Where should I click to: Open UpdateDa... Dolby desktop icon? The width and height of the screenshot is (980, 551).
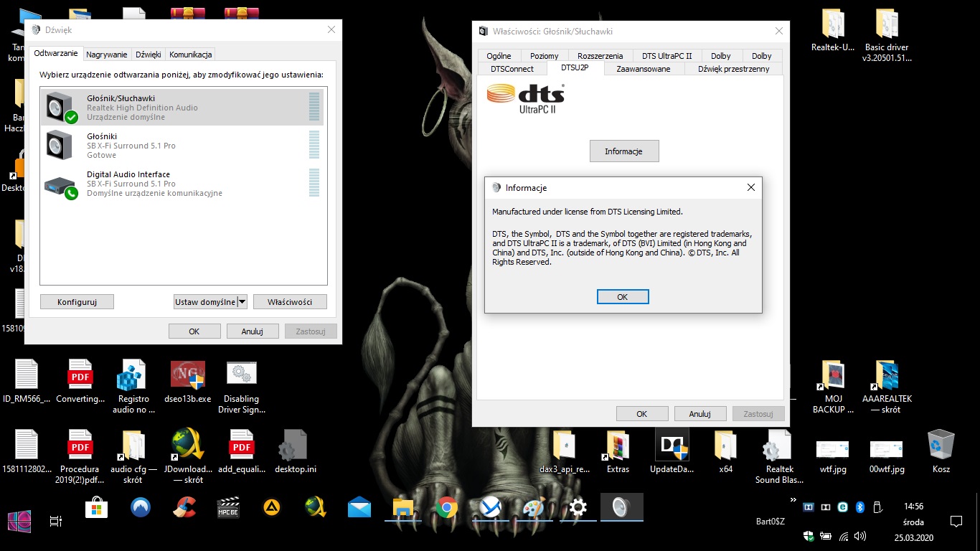click(x=672, y=451)
